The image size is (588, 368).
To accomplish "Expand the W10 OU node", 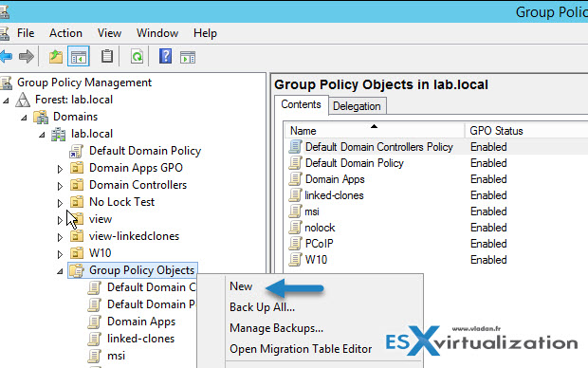I will 60,254.
